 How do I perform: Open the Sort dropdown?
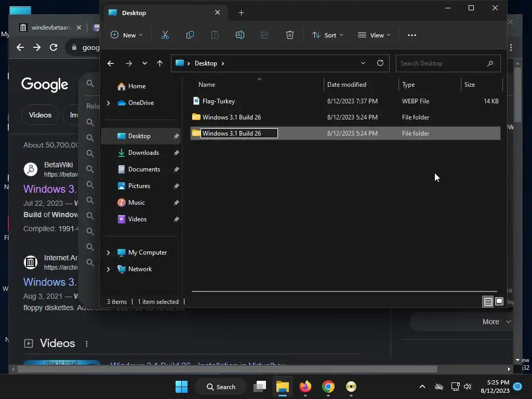click(x=327, y=35)
